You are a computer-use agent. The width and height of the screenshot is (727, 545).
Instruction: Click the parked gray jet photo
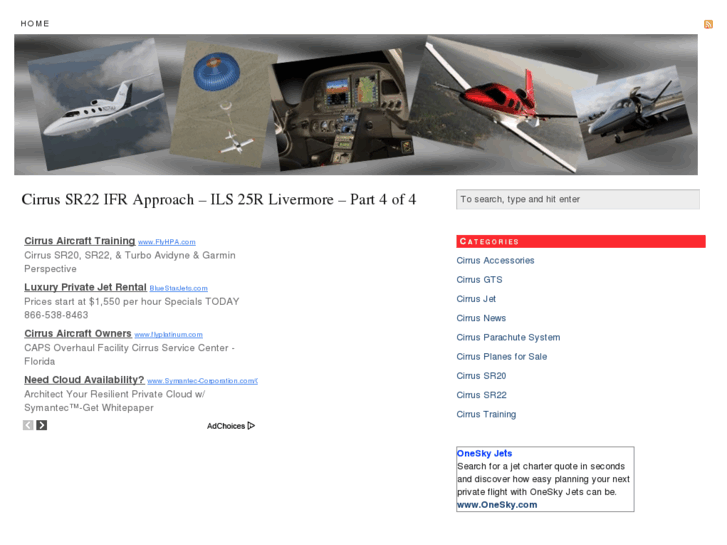pyautogui.click(x=633, y=112)
